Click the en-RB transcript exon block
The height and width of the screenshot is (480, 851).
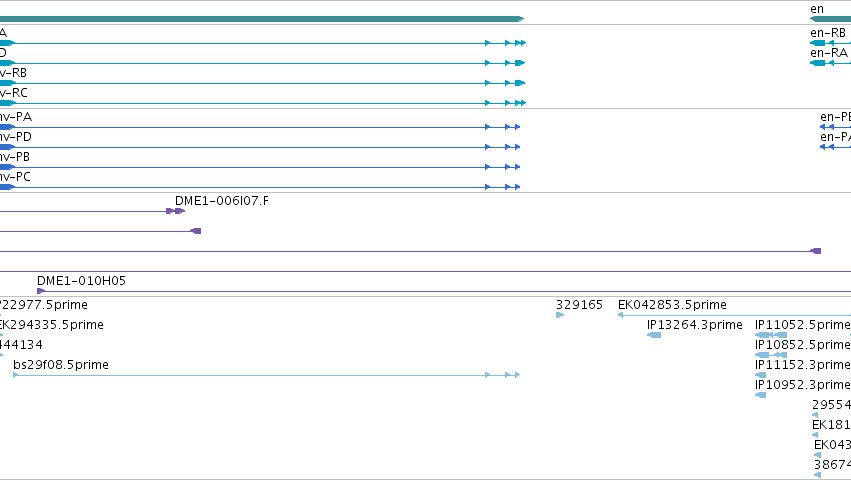(x=817, y=43)
